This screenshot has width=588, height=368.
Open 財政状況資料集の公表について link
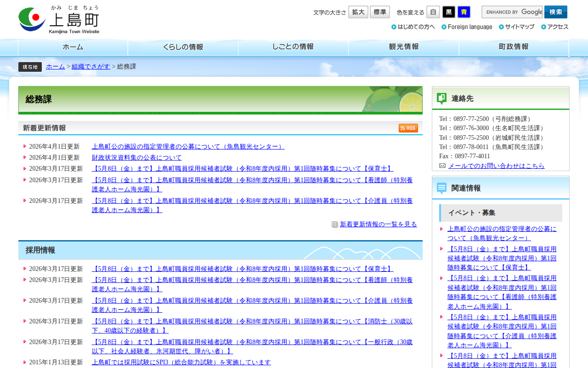pos(137,158)
